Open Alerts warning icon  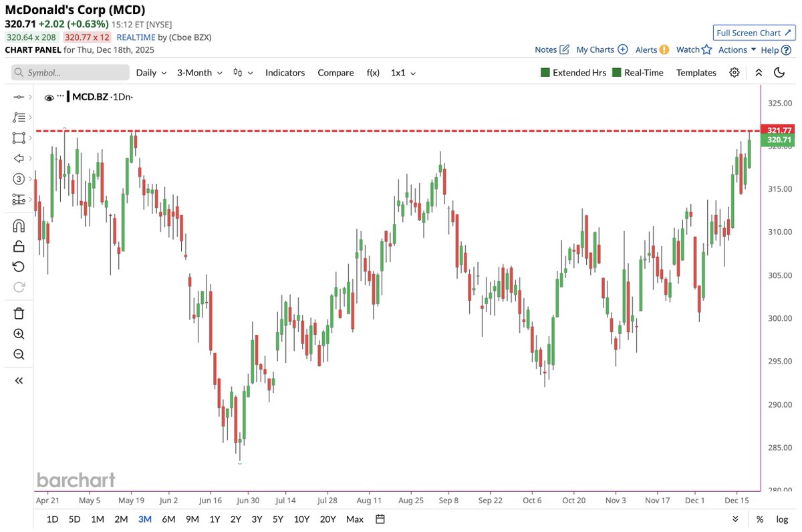pyautogui.click(x=664, y=49)
